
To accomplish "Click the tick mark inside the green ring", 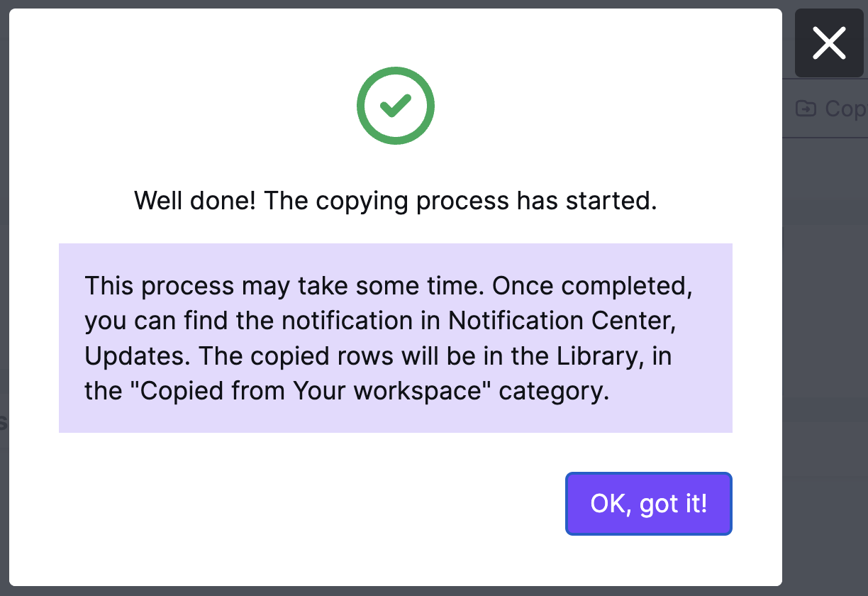I will tap(395, 106).
